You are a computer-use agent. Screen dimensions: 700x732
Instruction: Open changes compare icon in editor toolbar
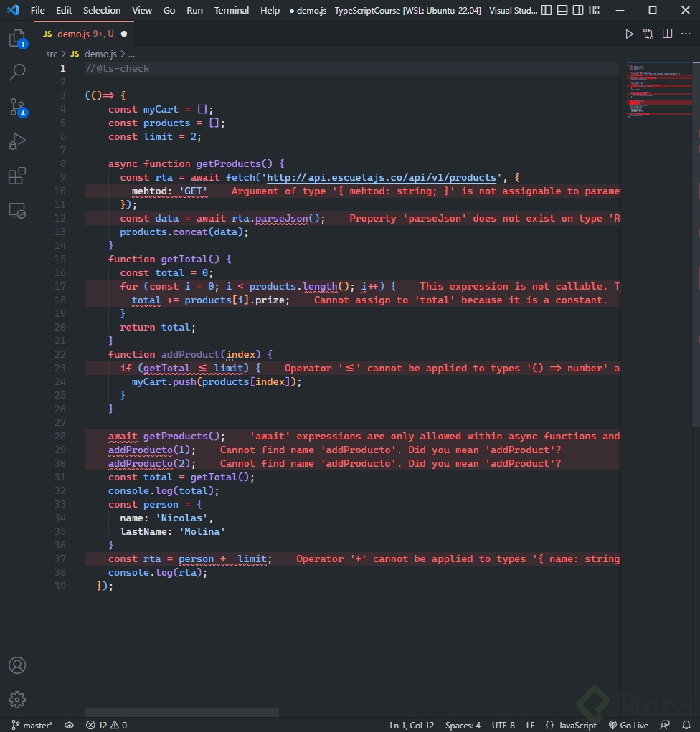(648, 34)
